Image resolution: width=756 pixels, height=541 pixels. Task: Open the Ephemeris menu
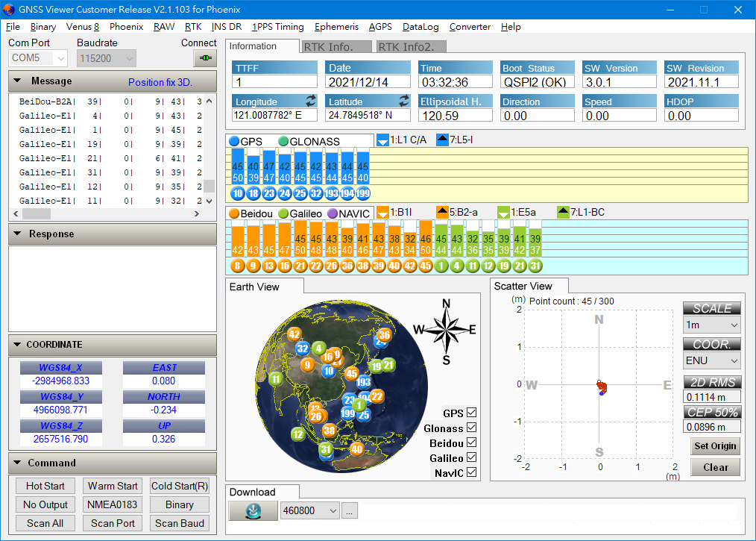(x=336, y=27)
